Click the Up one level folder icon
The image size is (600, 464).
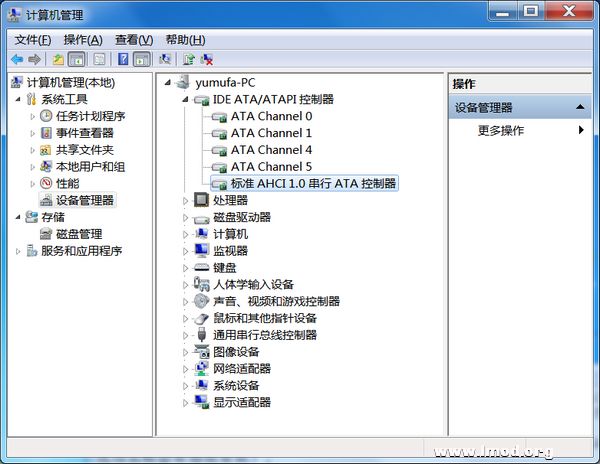pyautogui.click(x=58, y=59)
